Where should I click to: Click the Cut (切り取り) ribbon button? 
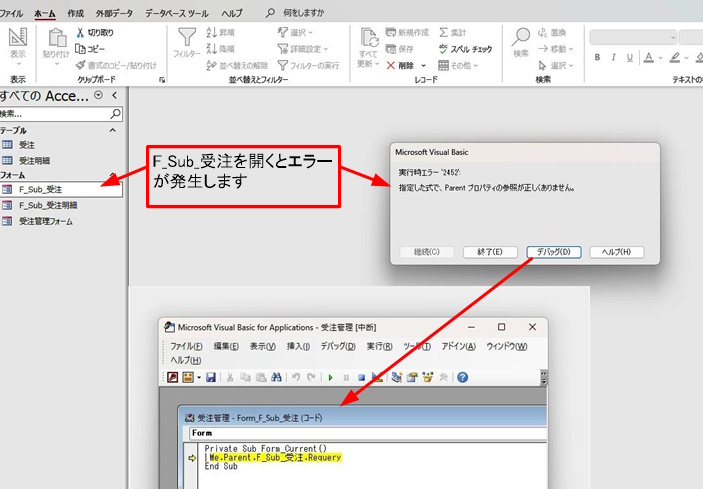[95, 32]
